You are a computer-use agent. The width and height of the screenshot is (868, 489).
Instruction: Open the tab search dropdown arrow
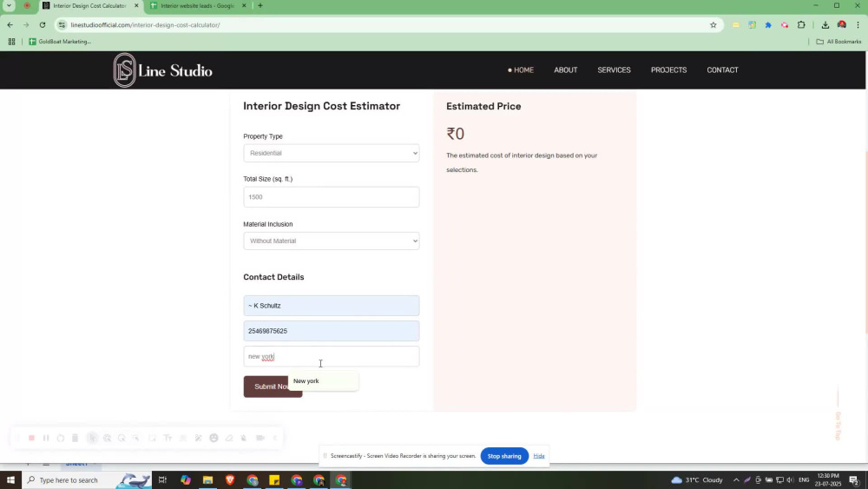pyautogui.click(x=9, y=5)
